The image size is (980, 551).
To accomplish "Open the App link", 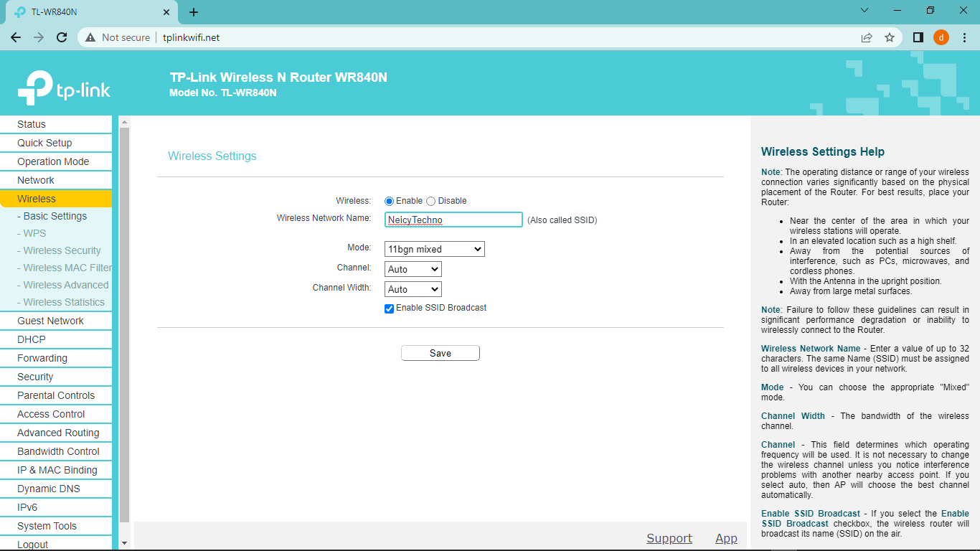I will click(726, 538).
